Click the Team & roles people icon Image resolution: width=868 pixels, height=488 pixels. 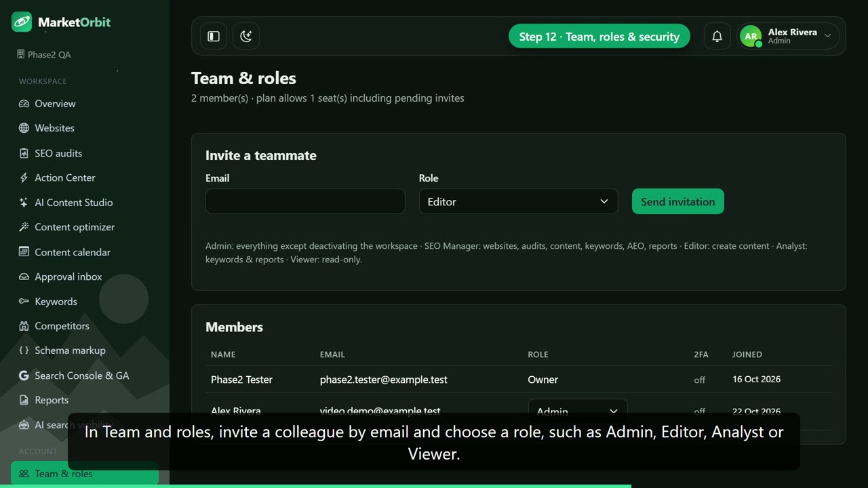[x=24, y=474]
